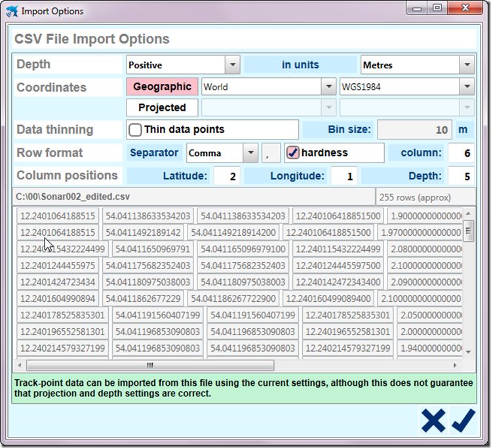Select the Geographic coordinates option
Screen dimensions: 491x448
pos(162,86)
